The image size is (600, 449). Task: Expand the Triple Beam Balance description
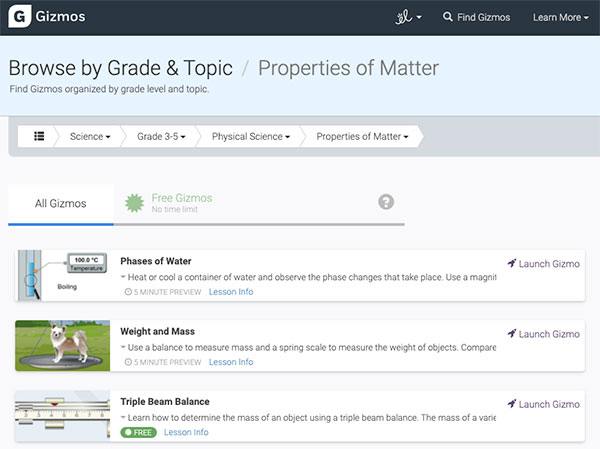pyautogui.click(x=123, y=417)
